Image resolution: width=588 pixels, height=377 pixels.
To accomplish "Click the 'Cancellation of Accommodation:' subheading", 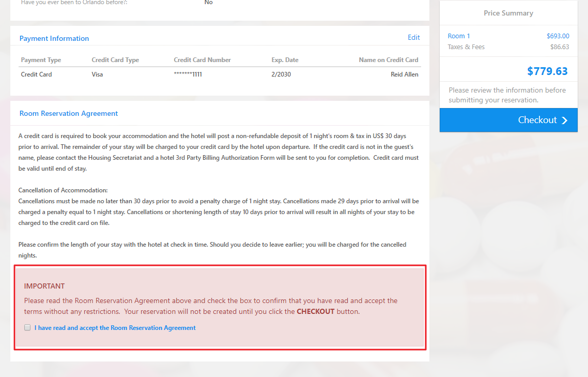I will pyautogui.click(x=63, y=190).
